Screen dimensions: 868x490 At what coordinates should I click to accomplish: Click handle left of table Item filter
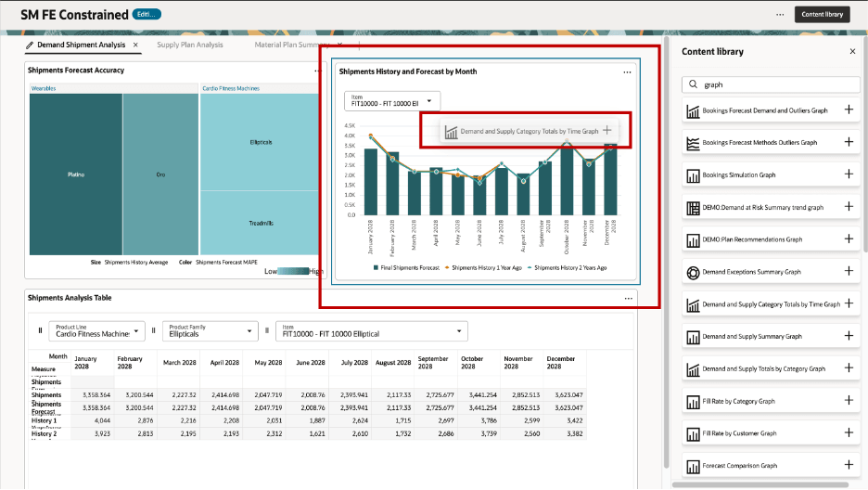267,330
